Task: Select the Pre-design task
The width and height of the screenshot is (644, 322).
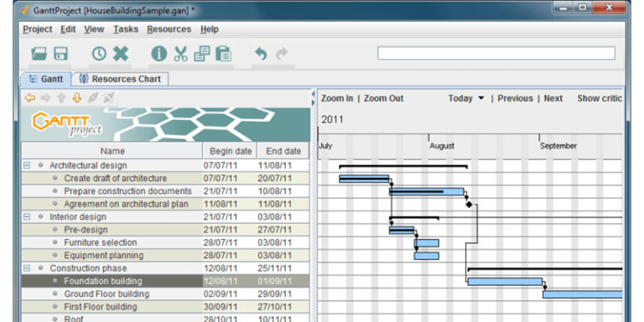Action: pyautogui.click(x=86, y=230)
